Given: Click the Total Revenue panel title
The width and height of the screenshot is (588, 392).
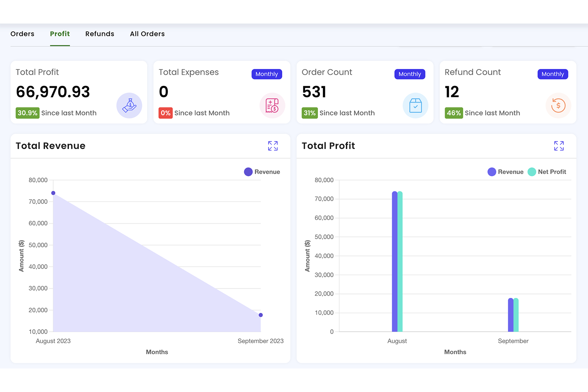Looking at the screenshot, I should pos(51,146).
